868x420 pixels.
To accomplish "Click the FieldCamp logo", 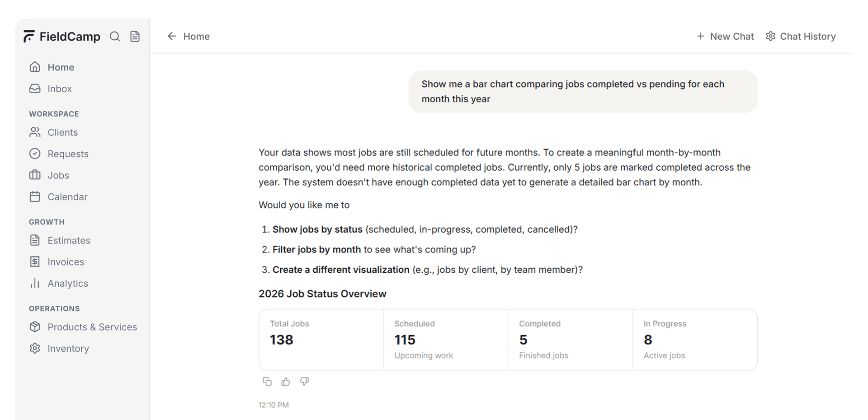I will tap(62, 37).
